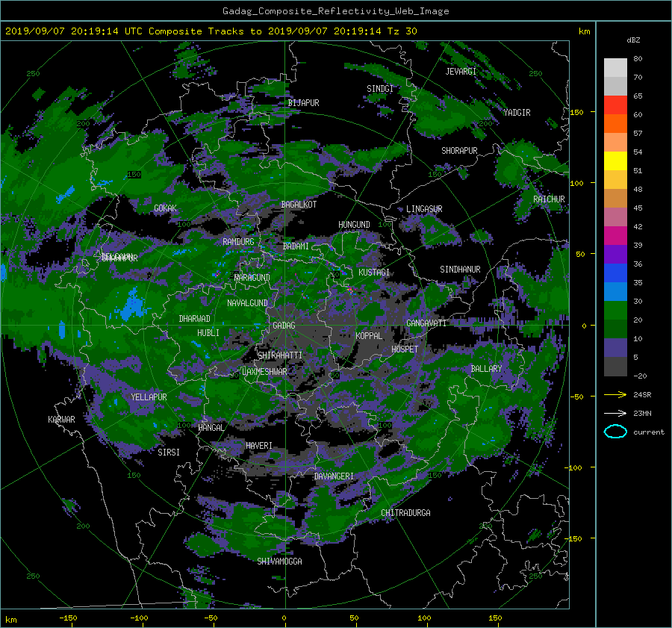This screenshot has width=672, height=628.
Task: Select the magenta 42 dBZ legend swatch
Action: click(x=615, y=235)
